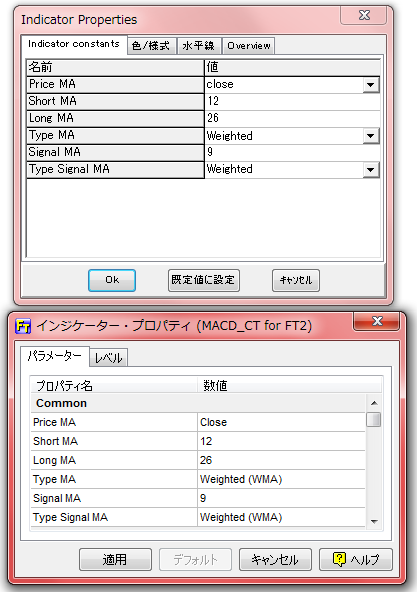Click the help question mark icon

point(339,559)
